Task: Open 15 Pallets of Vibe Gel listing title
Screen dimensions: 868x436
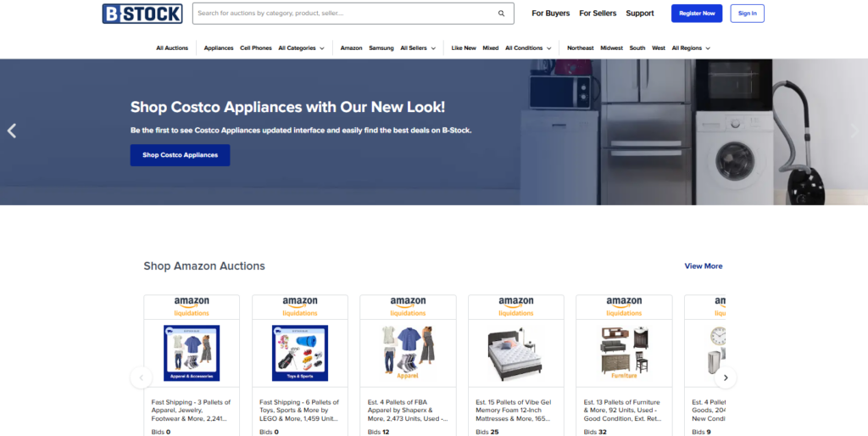Action: (x=514, y=411)
